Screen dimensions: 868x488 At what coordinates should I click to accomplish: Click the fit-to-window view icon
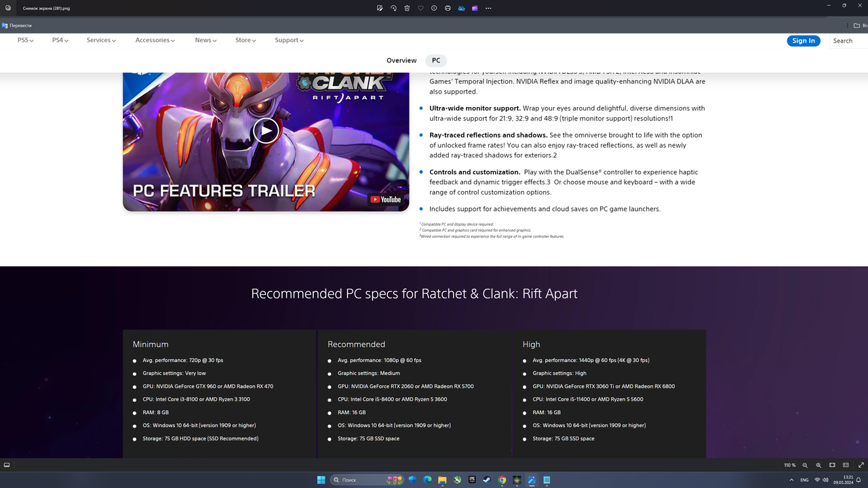(x=832, y=466)
